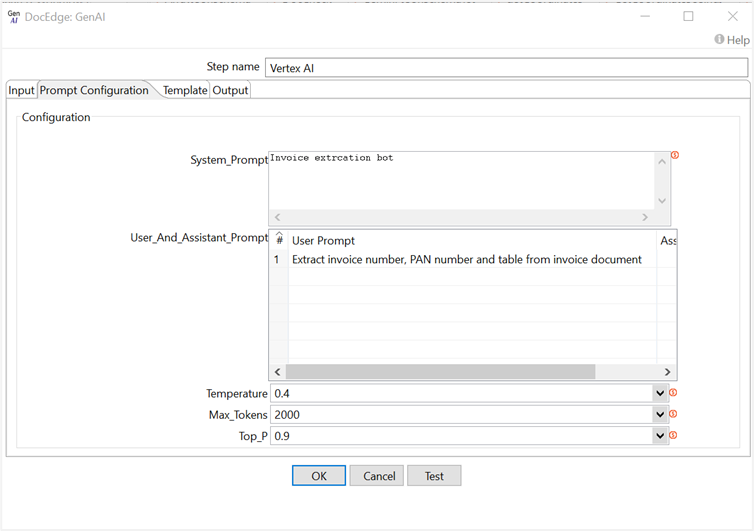Click the prompt table horizontal scrollbar
The image size is (754, 531).
pyautogui.click(x=440, y=371)
